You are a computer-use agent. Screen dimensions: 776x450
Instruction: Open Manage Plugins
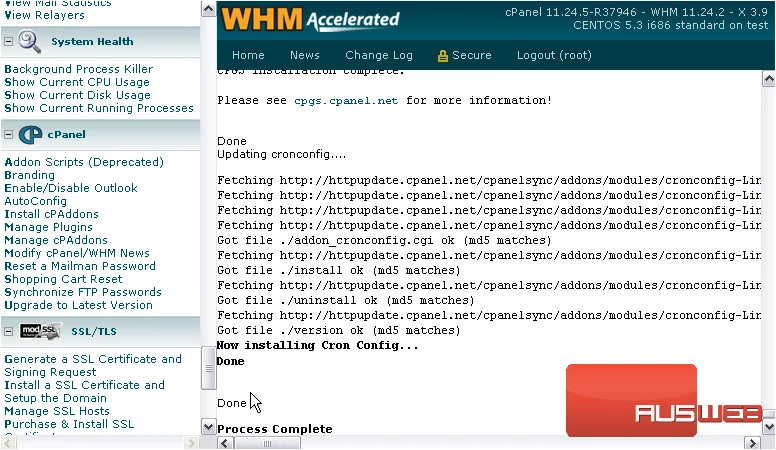tap(48, 227)
